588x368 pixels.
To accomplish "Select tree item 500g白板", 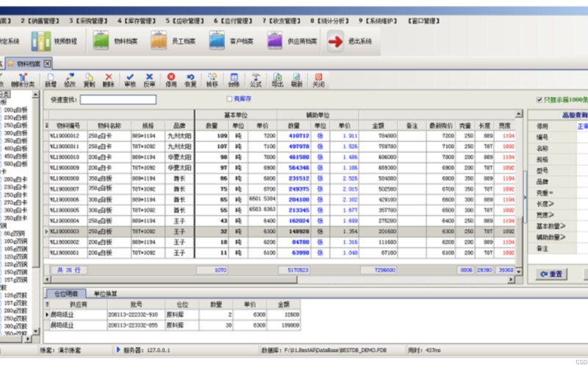I will tap(15, 163).
